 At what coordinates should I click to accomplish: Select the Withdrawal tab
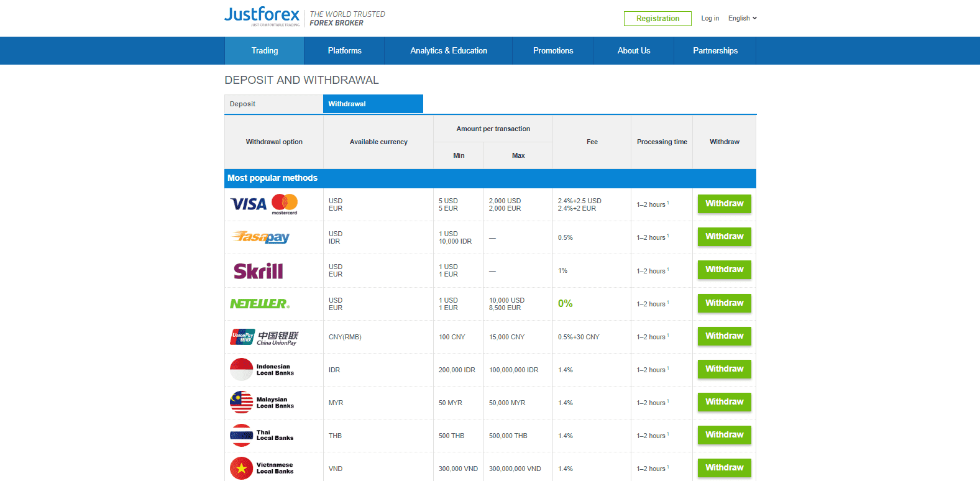373,104
